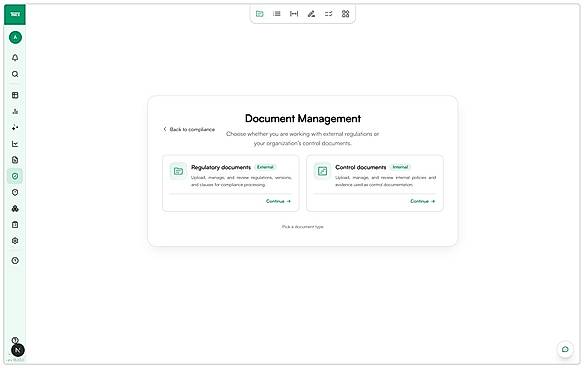584x368 pixels.
Task: Open the user avatar 'A' menu
Action: pos(15,37)
